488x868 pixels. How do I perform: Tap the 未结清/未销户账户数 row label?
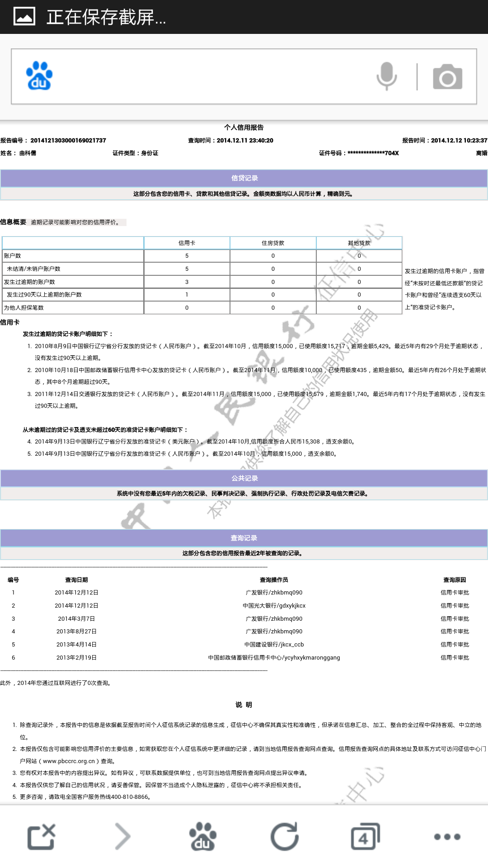point(33,269)
